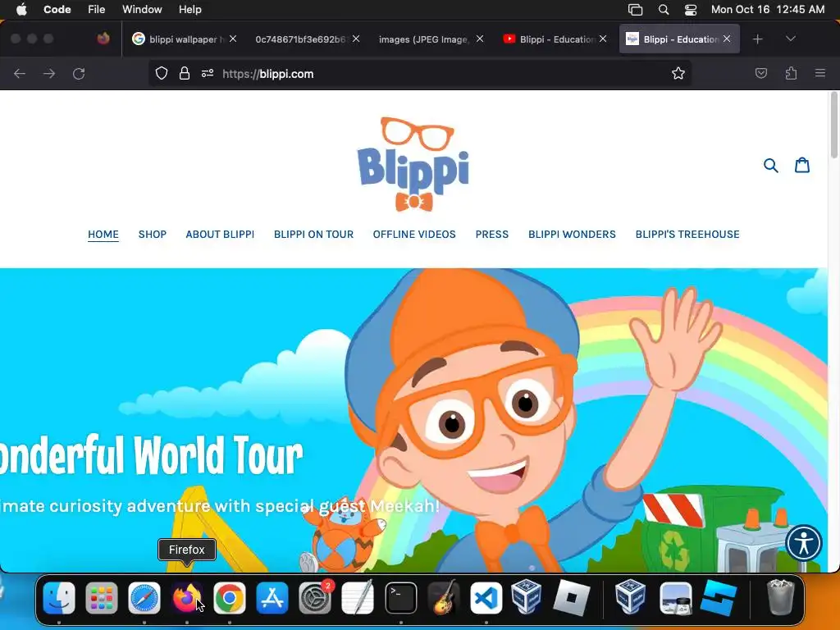The width and height of the screenshot is (840, 630).
Task: Open System Settings from the Dock
Action: [x=315, y=598]
